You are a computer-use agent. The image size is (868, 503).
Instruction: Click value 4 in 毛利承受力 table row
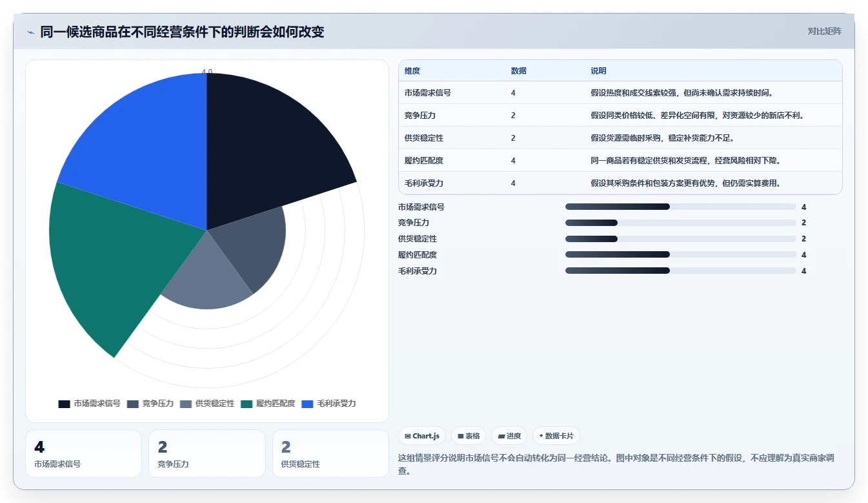coord(513,183)
